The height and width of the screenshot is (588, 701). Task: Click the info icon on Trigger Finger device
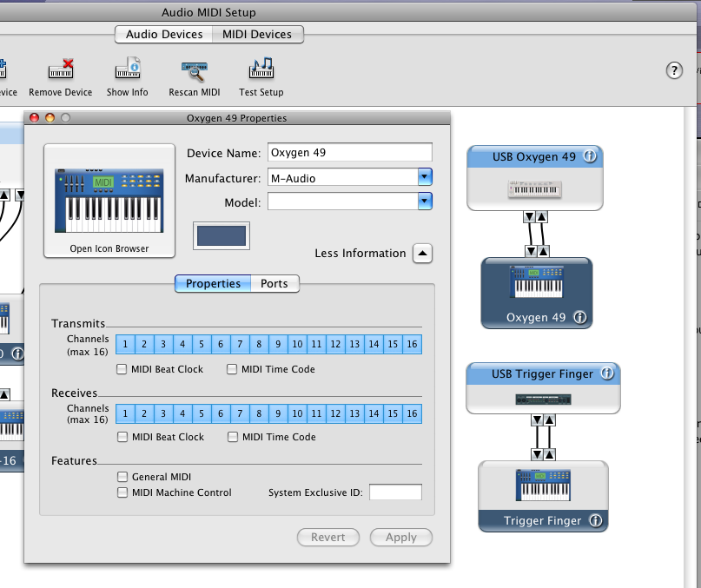596,520
